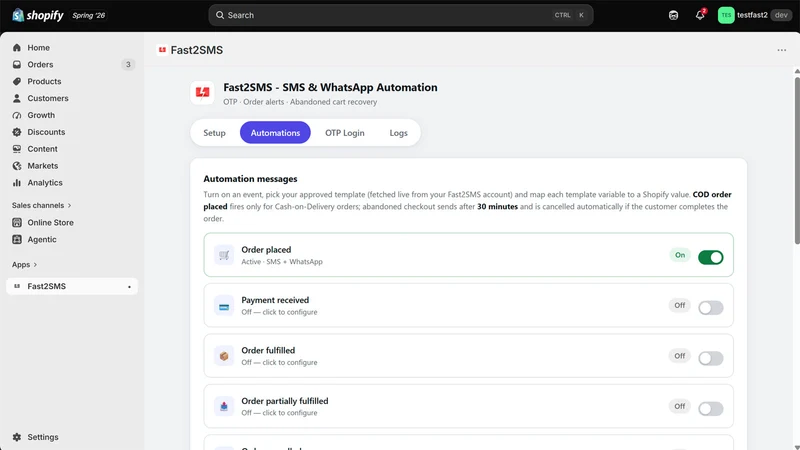
Task: Click the Customers person icon
Action: 17,98
